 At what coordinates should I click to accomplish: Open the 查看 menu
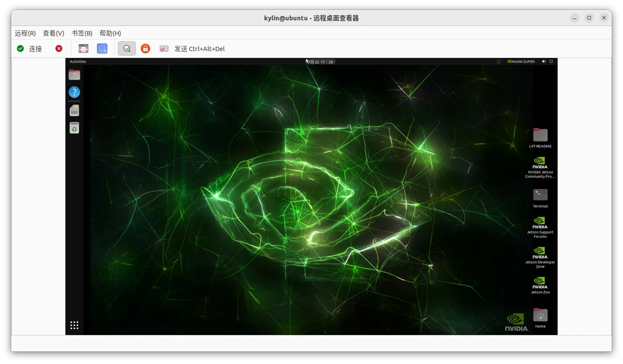tap(53, 33)
